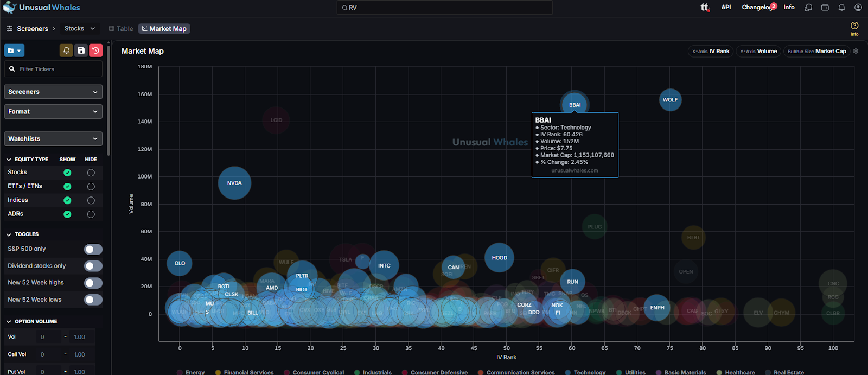This screenshot has width=868, height=375.
Task: Change the X-Axis IV Rank selector
Action: coord(711,52)
